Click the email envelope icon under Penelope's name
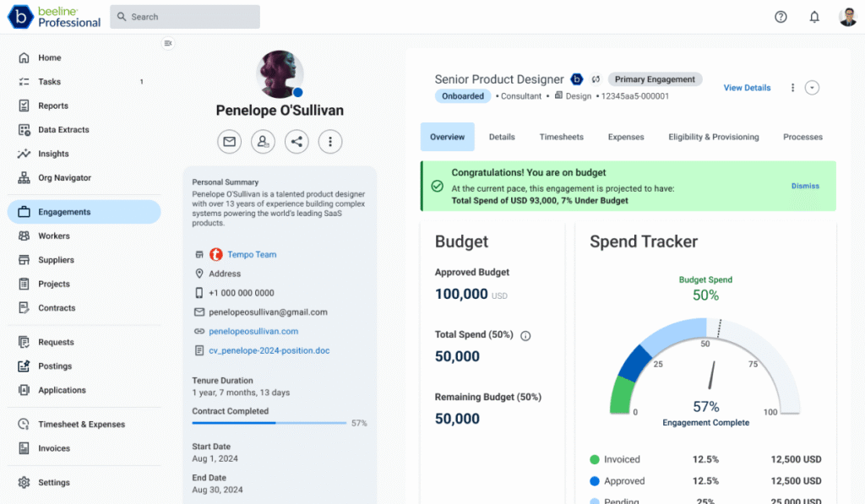This screenshot has height=504, width=865. pos(229,142)
